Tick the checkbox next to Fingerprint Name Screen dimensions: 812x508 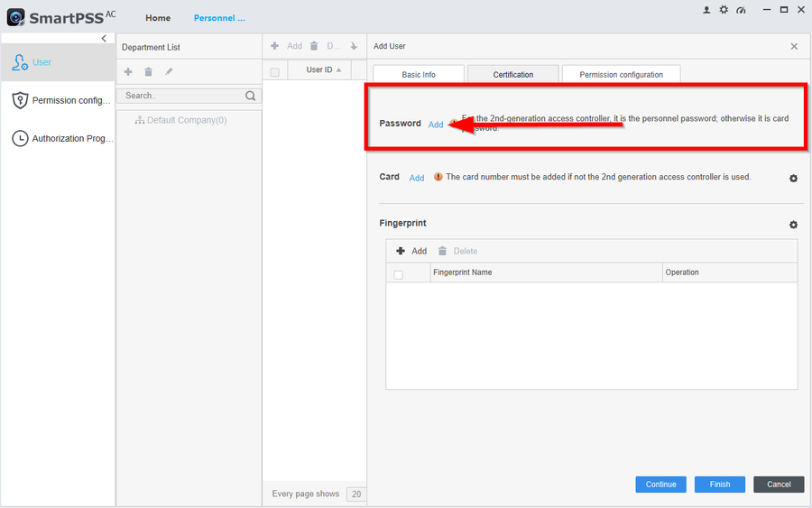pyautogui.click(x=399, y=274)
